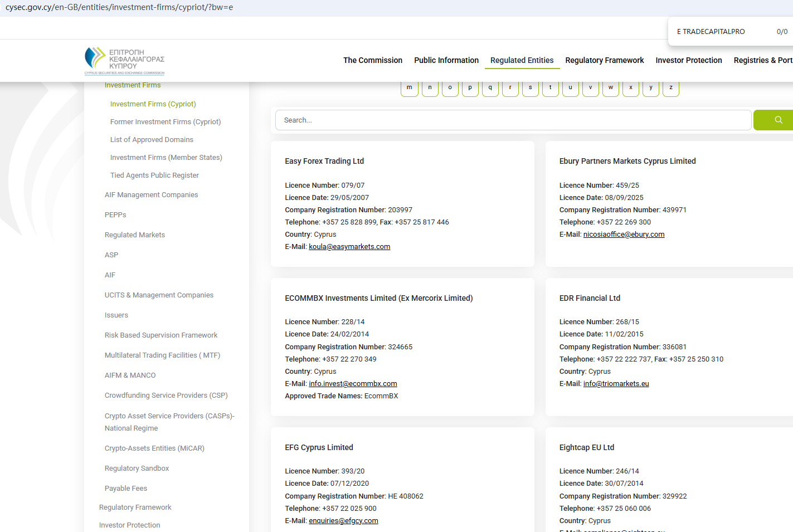Viewport: 793px width, 532px height.
Task: Open EDR Financial Ltd firm details
Action: 590,298
